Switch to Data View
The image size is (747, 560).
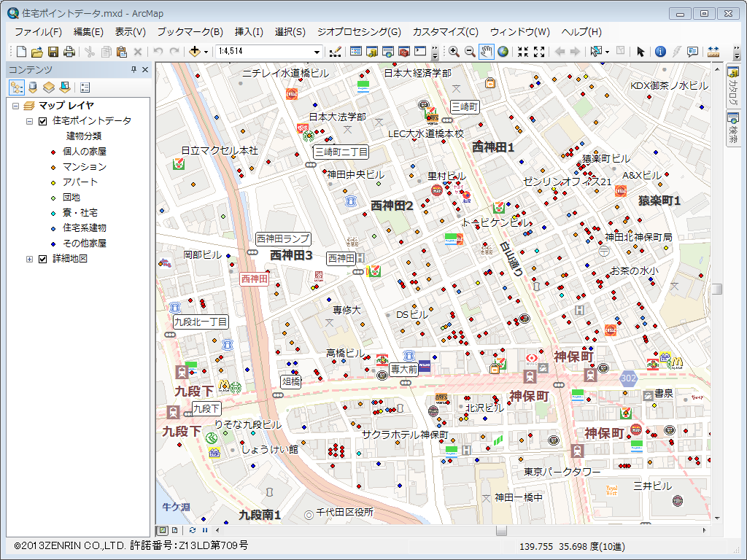[x=163, y=530]
